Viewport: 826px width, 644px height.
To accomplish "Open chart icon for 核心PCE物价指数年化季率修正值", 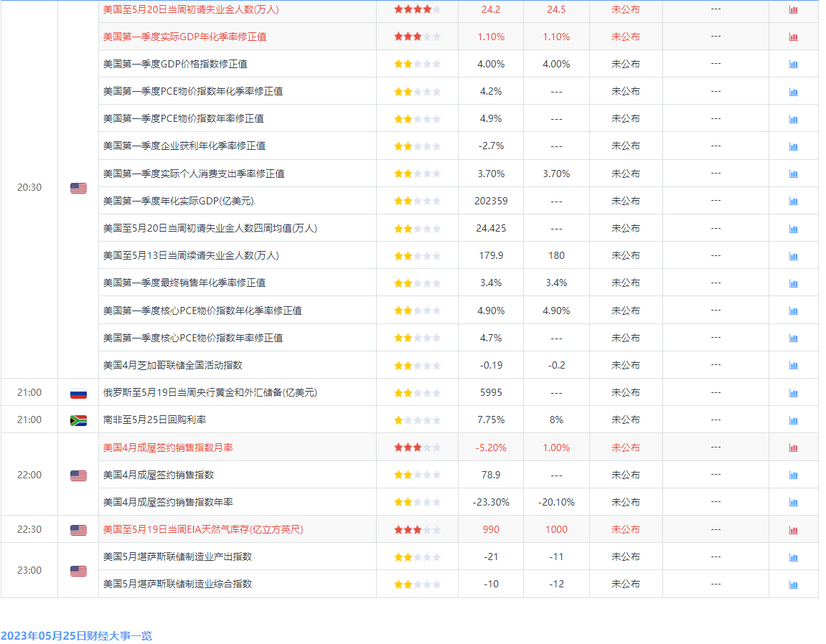I will pos(793,311).
